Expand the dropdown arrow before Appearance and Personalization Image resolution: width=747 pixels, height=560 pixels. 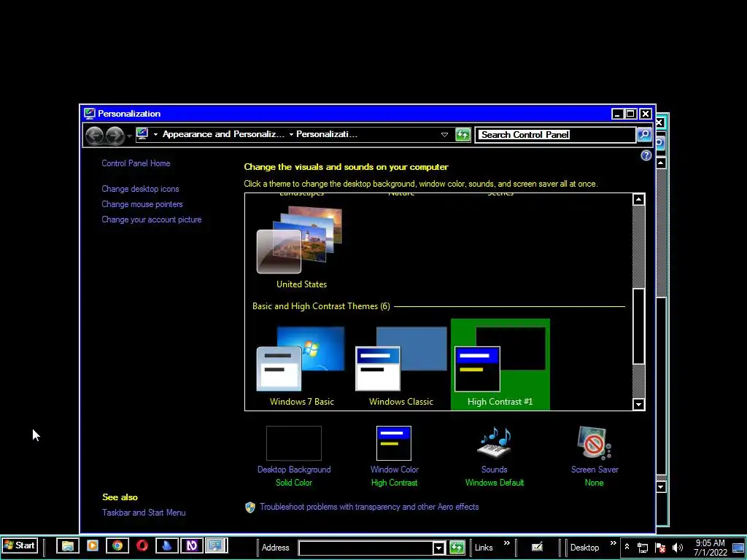155,135
